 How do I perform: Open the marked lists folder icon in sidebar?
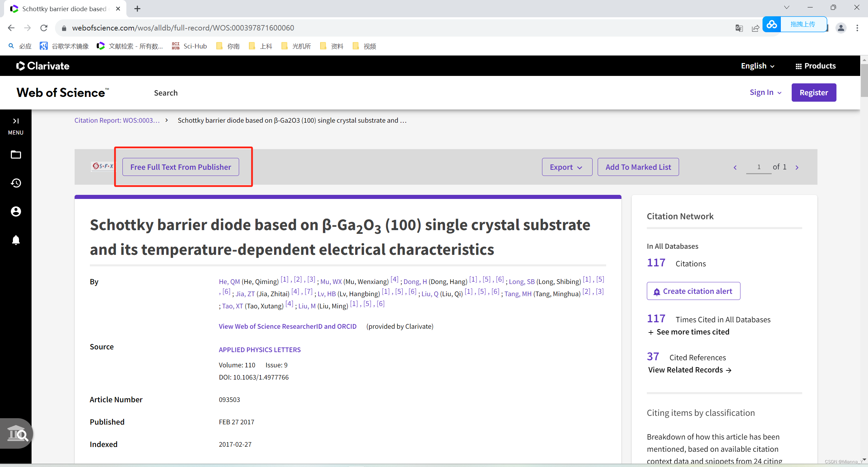pos(16,155)
